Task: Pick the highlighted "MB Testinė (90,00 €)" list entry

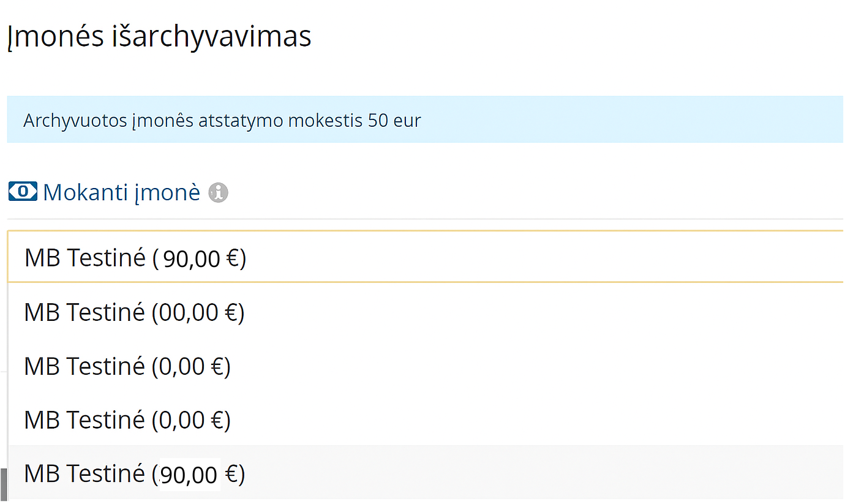Action: click(x=134, y=474)
